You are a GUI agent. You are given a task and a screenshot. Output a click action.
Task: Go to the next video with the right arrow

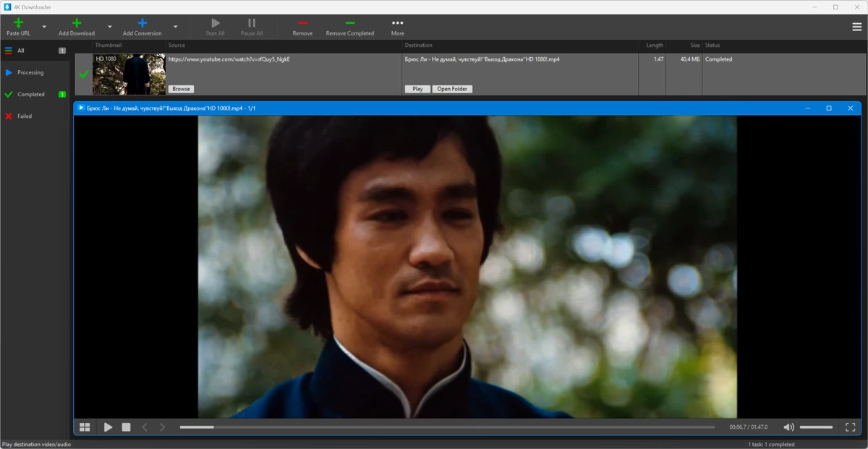pyautogui.click(x=162, y=427)
